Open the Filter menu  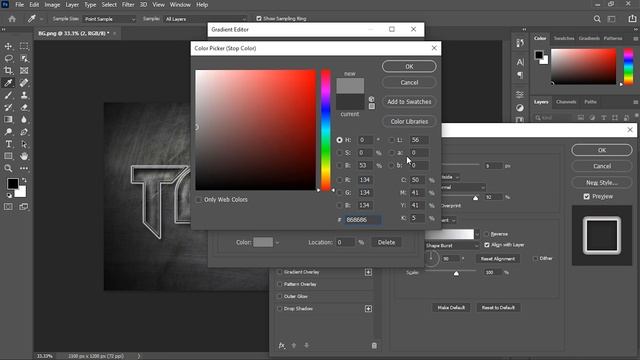[128, 5]
